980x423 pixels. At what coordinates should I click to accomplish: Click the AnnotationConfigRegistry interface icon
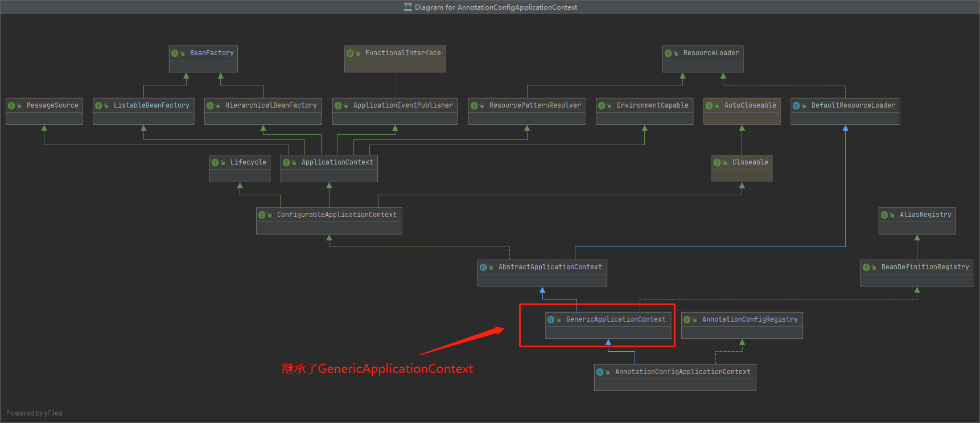687,319
